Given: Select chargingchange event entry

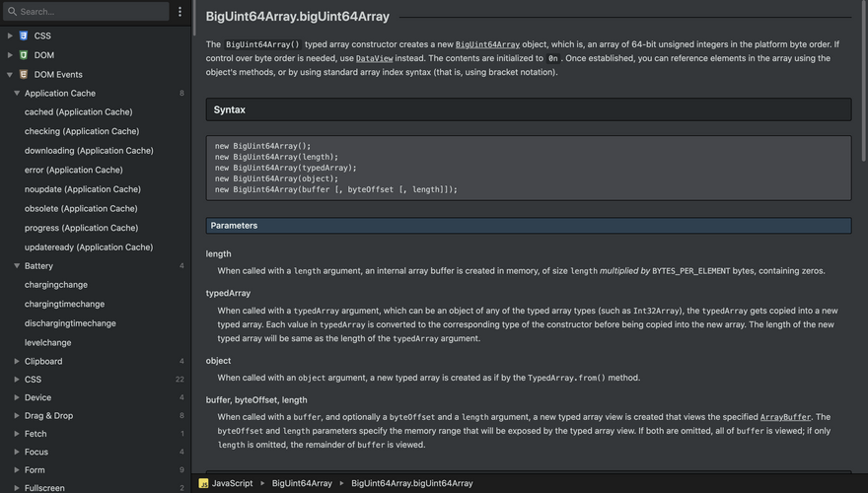Looking at the screenshot, I should [x=56, y=285].
